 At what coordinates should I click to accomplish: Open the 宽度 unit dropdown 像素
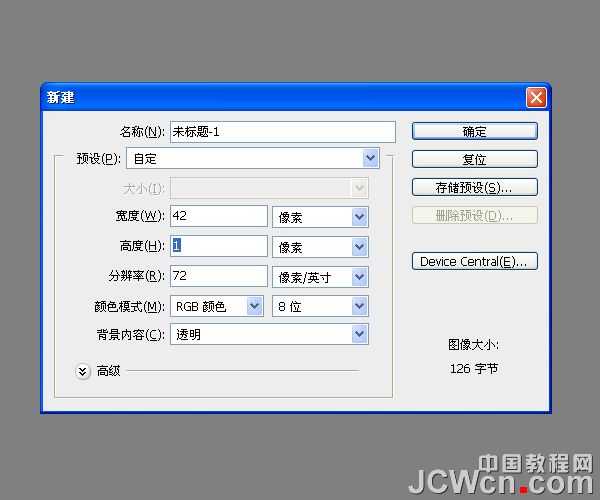[x=320, y=217]
